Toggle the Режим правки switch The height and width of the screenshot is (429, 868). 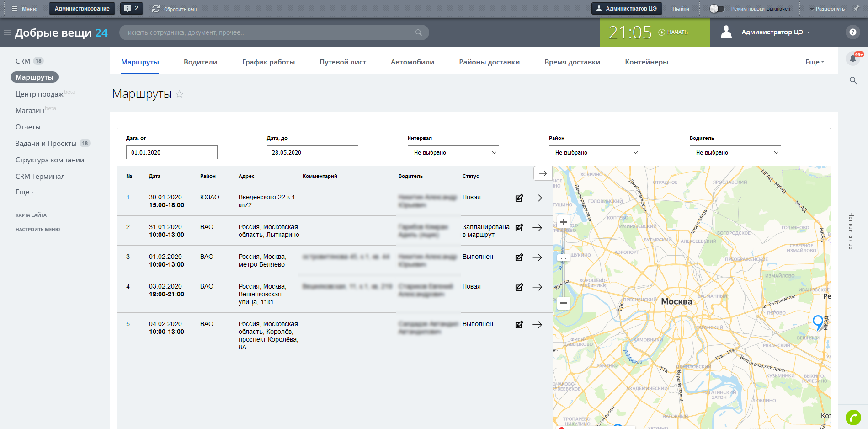pos(717,9)
